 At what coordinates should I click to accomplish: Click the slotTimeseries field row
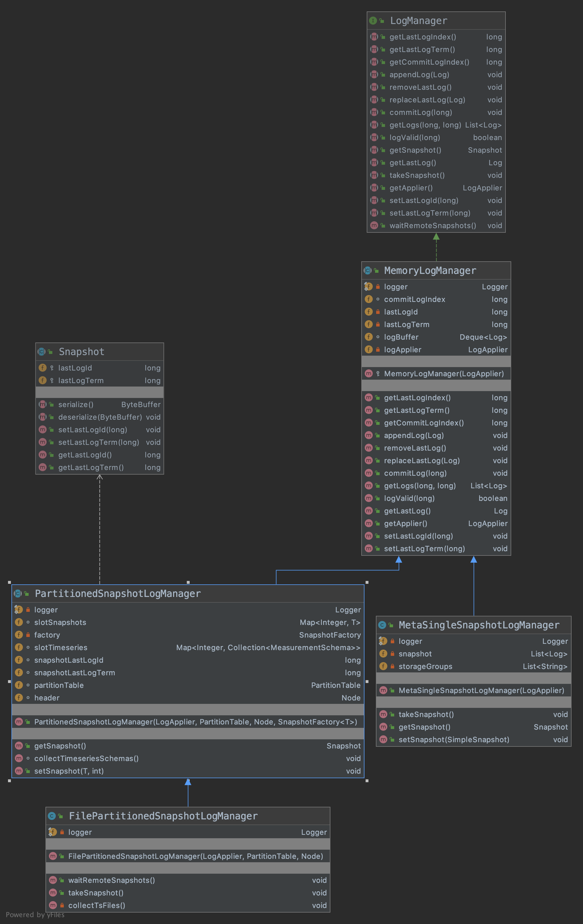pos(188,647)
